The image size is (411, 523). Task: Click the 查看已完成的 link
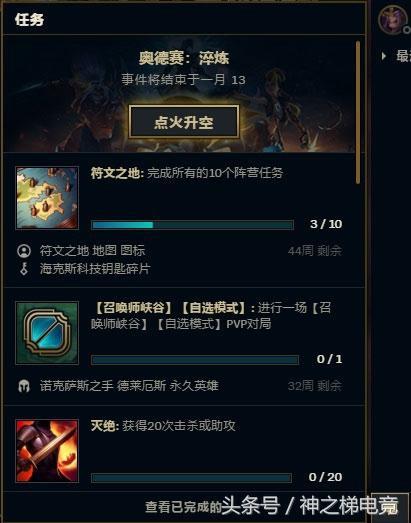point(183,507)
